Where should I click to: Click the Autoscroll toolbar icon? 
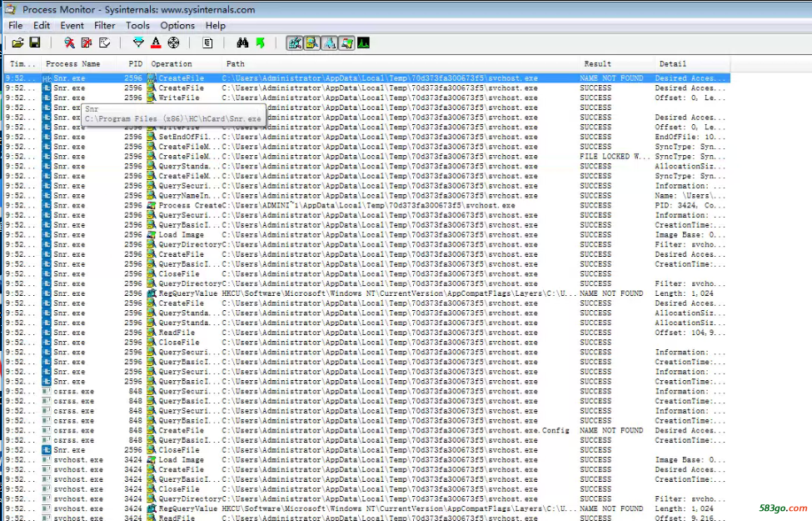pyautogui.click(x=87, y=43)
